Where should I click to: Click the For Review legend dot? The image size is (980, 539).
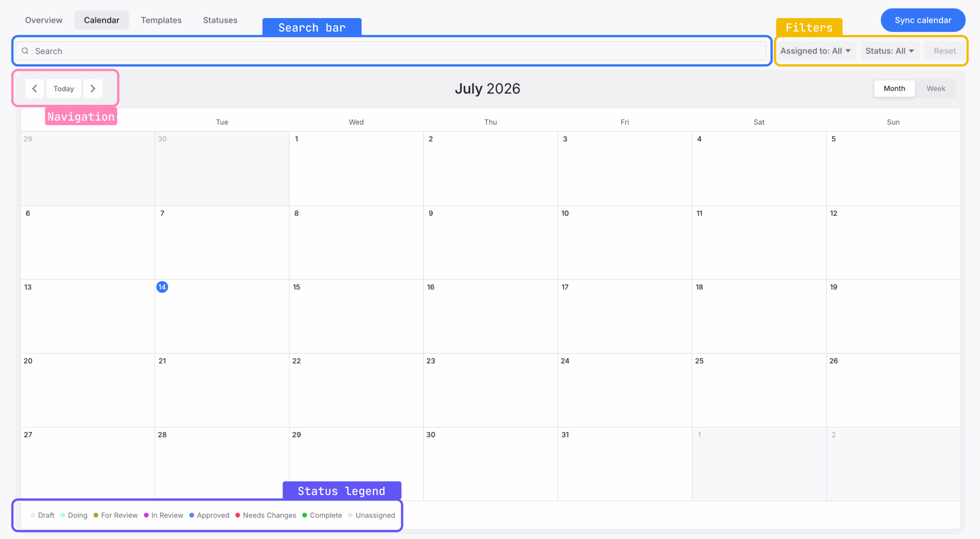coord(96,515)
